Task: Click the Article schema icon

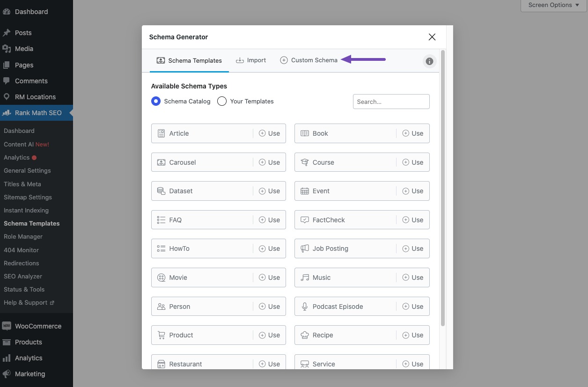Action: click(161, 133)
